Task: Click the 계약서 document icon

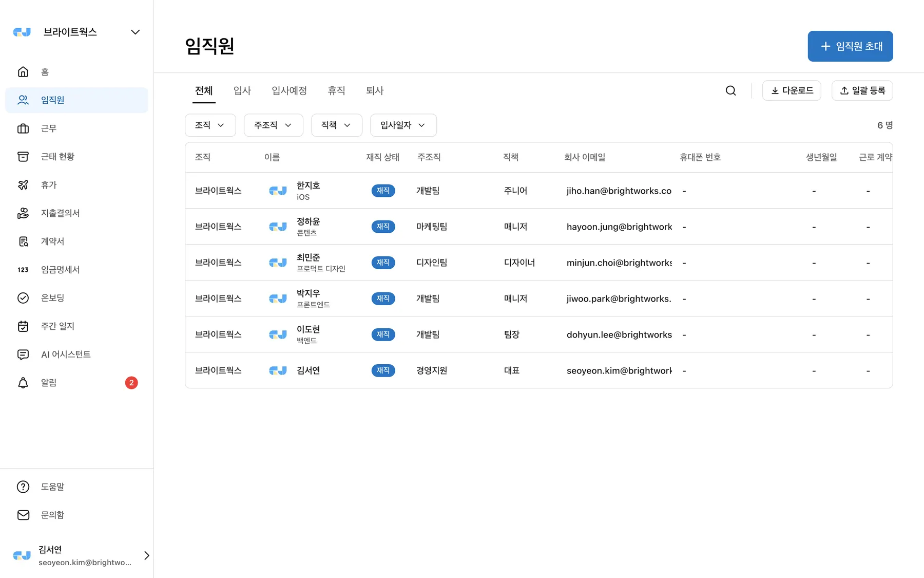Action: (23, 241)
